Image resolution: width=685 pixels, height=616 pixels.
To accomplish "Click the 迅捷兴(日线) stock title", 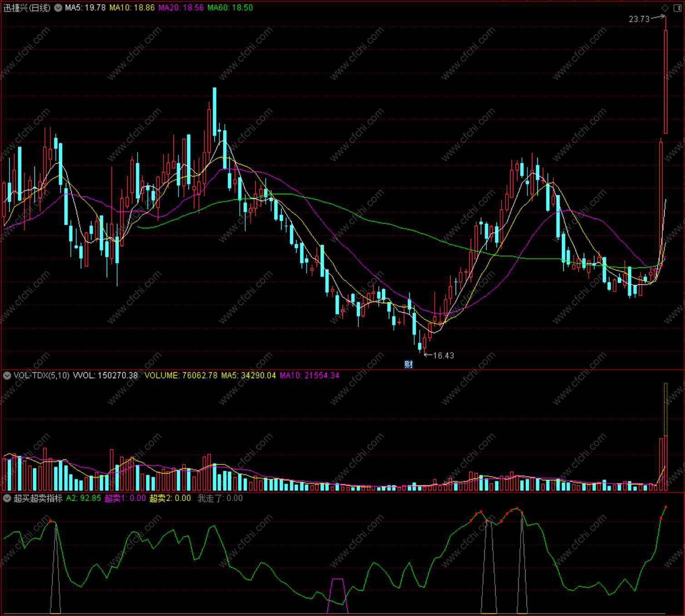I will point(27,8).
